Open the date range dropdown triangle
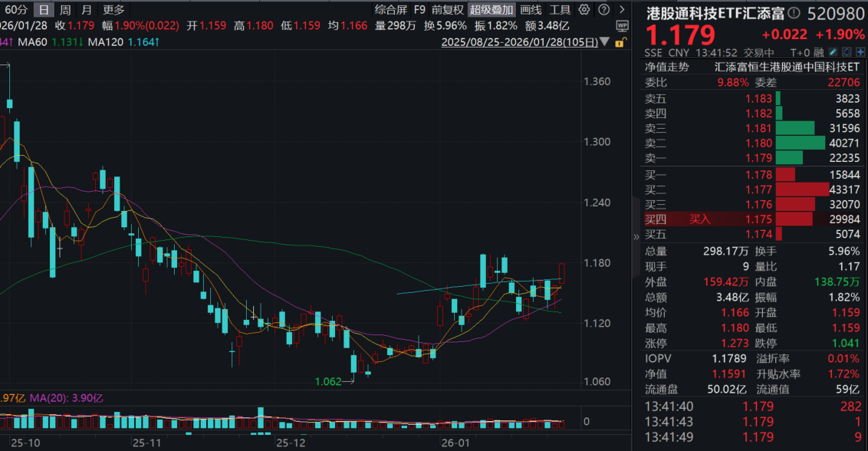Screen dimensions: 868x451 604,42
